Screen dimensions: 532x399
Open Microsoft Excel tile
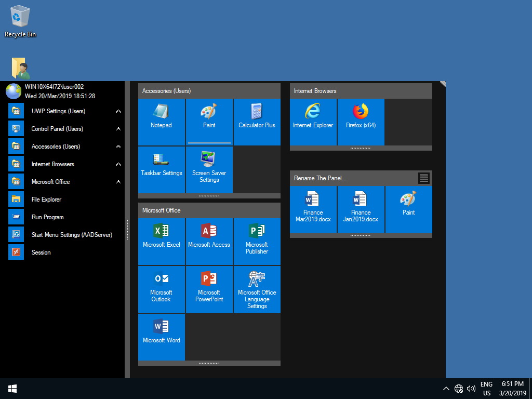pos(161,236)
